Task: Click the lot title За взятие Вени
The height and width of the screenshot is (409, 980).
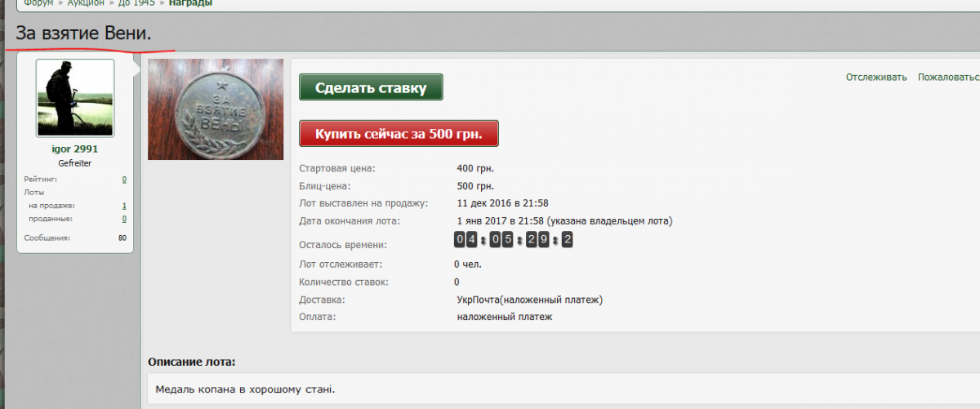Action: coord(83,34)
